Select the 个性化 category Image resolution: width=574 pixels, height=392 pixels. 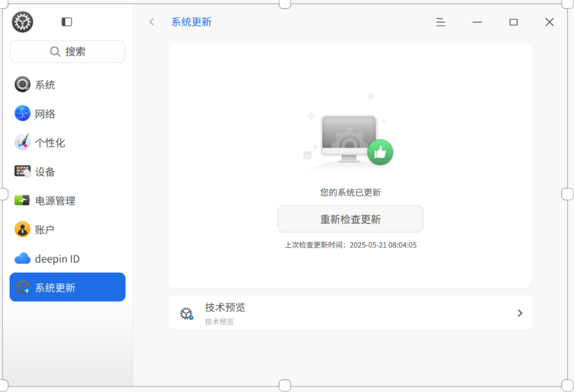(68, 142)
